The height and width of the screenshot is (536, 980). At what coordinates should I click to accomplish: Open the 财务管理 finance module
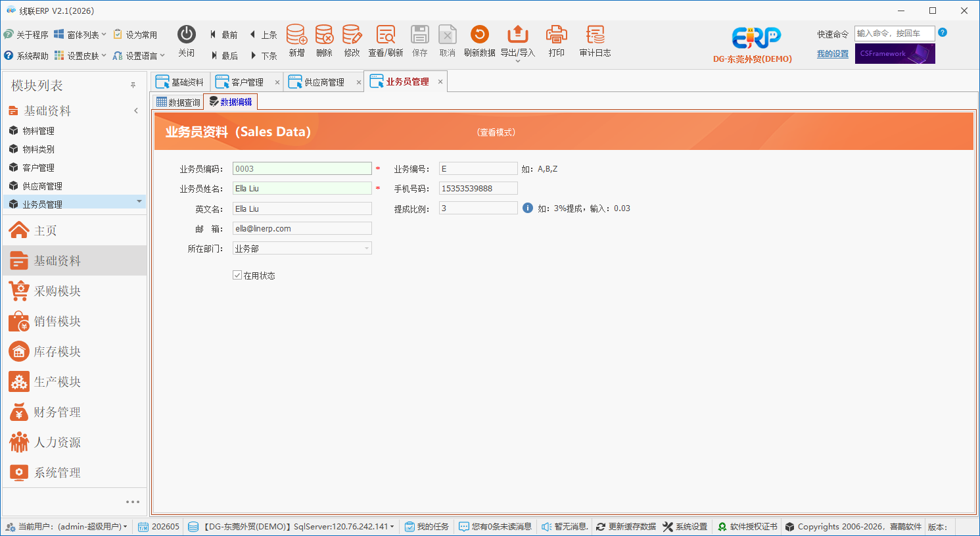74,412
